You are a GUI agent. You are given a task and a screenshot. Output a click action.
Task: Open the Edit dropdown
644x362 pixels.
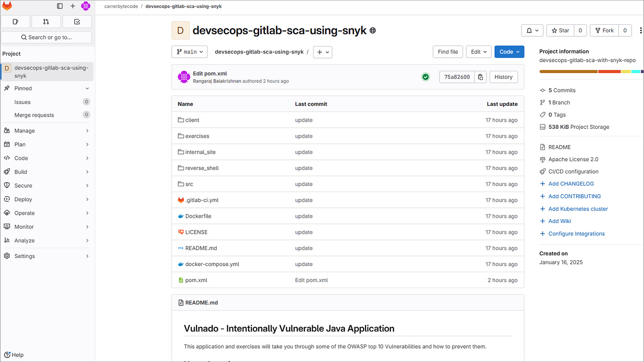479,52
